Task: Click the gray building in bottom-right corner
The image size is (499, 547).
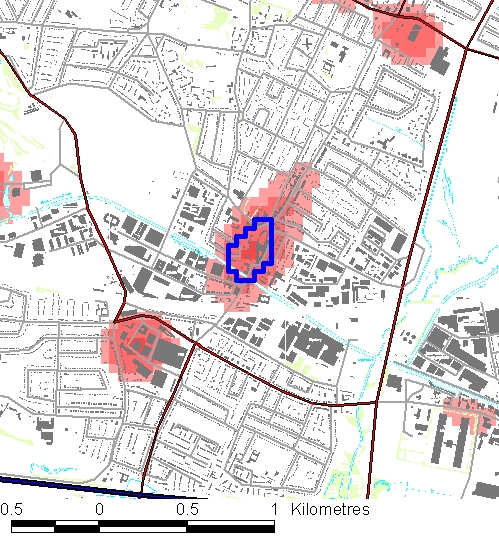Action: pyautogui.click(x=487, y=490)
